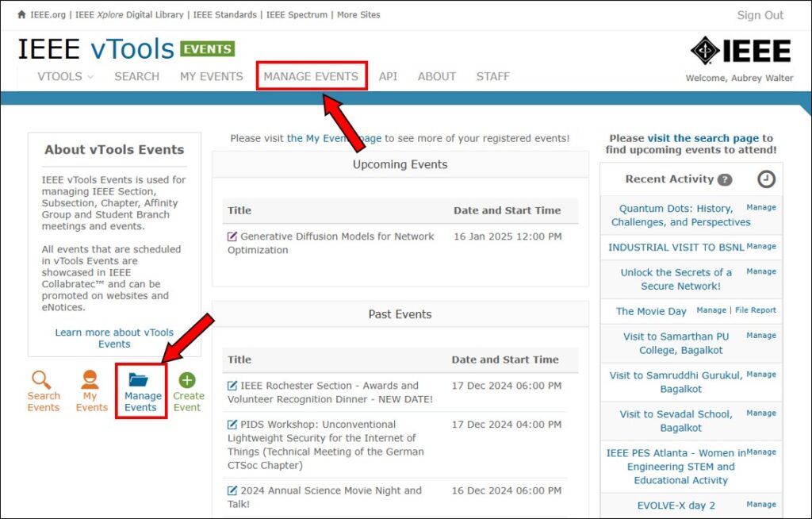This screenshot has width=812, height=519.
Task: Expand the VTOOLS dropdown menu
Action: coord(65,77)
